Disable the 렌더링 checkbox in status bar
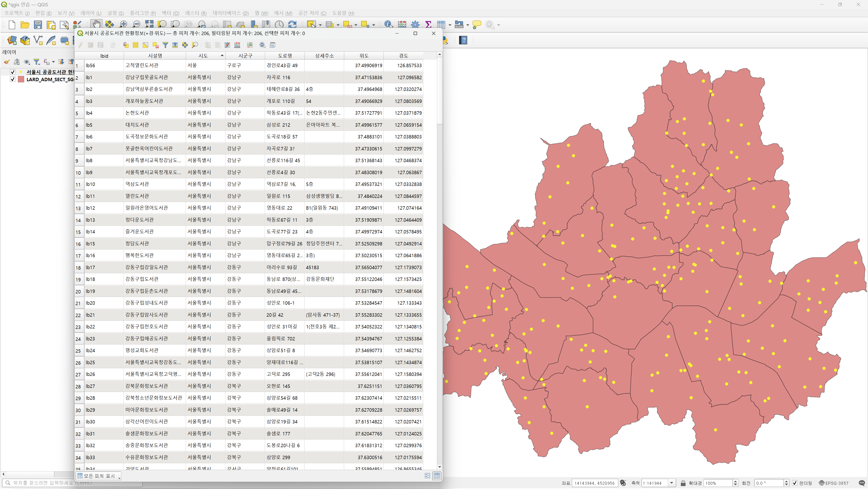This screenshot has height=489, width=868. tap(795, 483)
